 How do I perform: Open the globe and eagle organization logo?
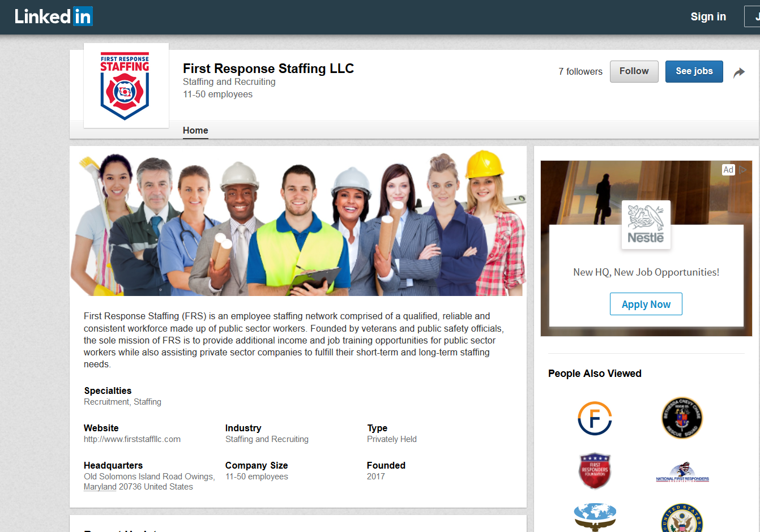pos(595,517)
